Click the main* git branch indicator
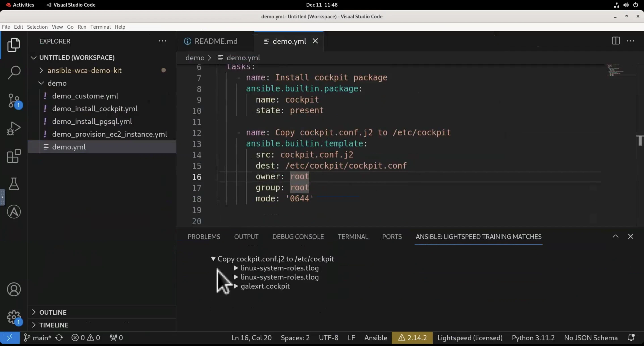 click(x=38, y=338)
